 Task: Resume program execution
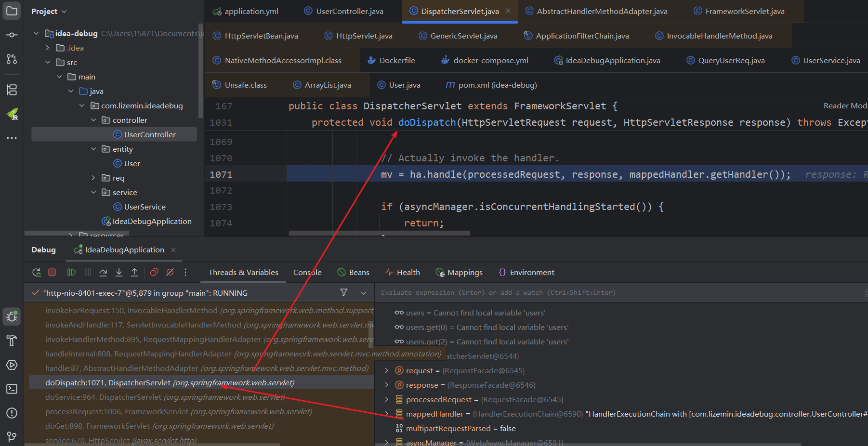pyautogui.click(x=71, y=273)
